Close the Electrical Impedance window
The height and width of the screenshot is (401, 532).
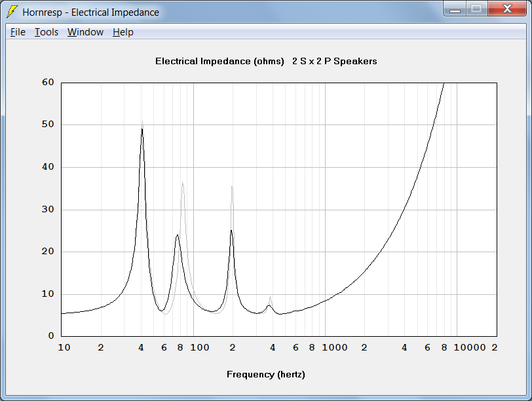[x=507, y=9]
